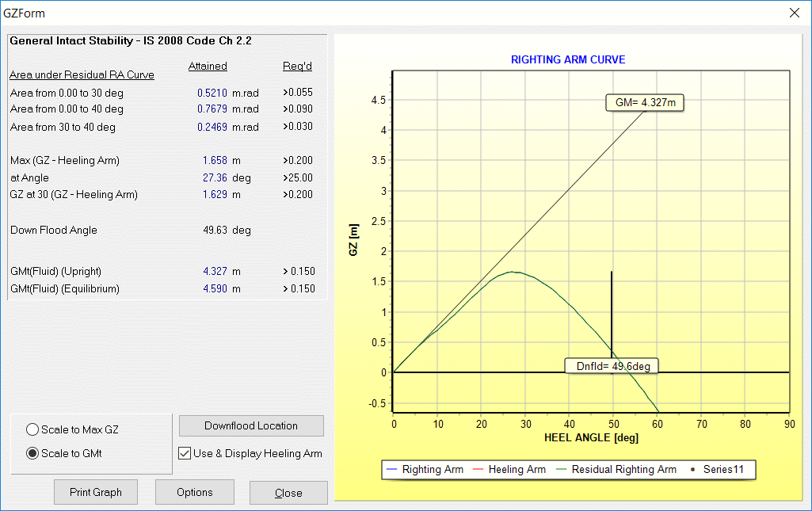Click the Downflood Location button
Image resolution: width=812 pixels, height=511 pixels.
(x=251, y=425)
